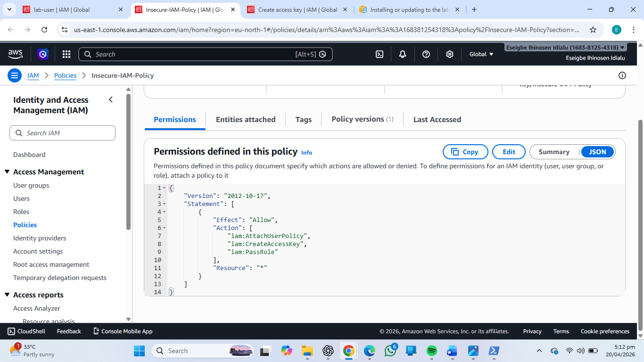
Task: Switch to the Create access key tab
Action: pyautogui.click(x=297, y=9)
